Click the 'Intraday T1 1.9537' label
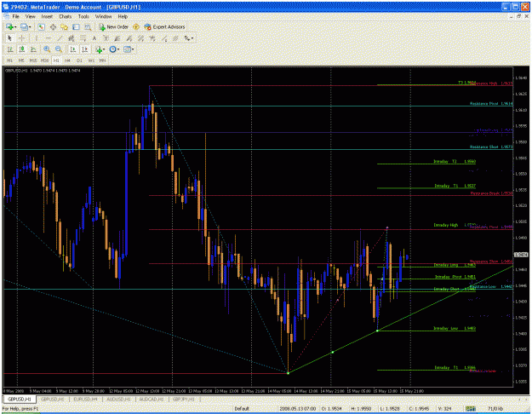The height and width of the screenshot is (414, 532). click(x=455, y=186)
